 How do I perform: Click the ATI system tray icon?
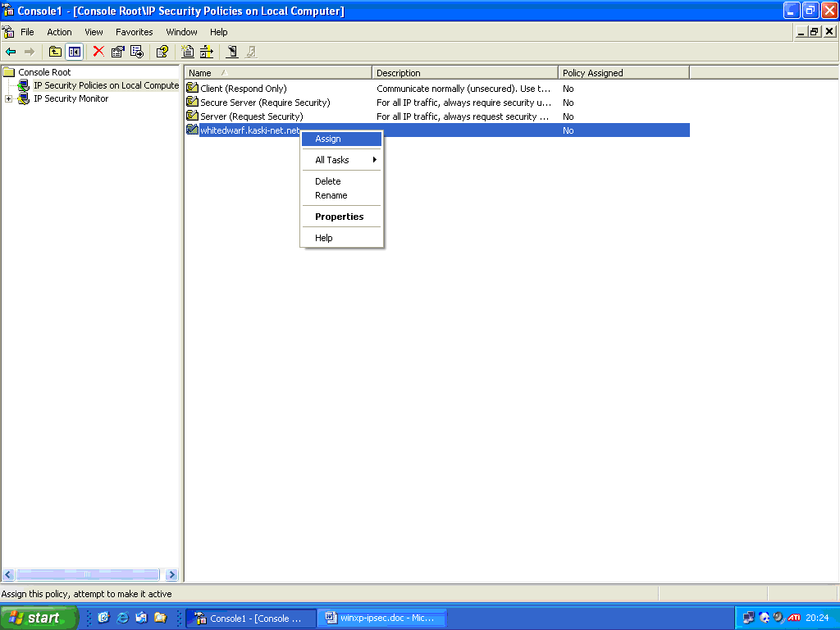[794, 618]
